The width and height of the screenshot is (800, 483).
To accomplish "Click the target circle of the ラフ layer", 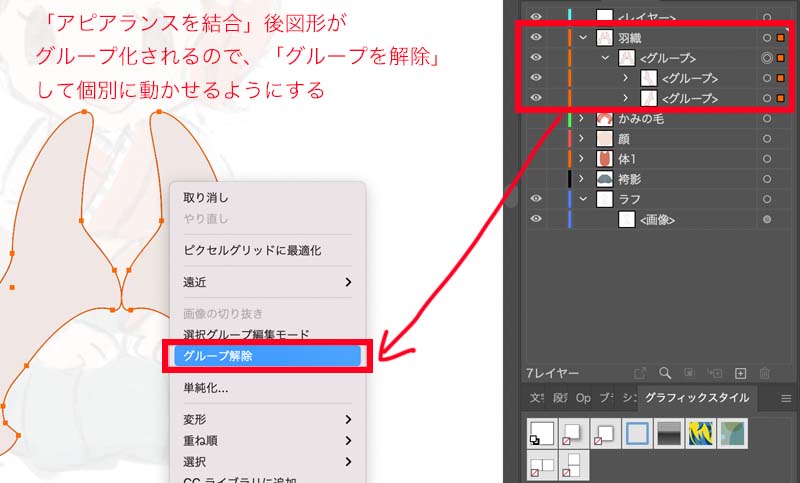I will coord(767,199).
